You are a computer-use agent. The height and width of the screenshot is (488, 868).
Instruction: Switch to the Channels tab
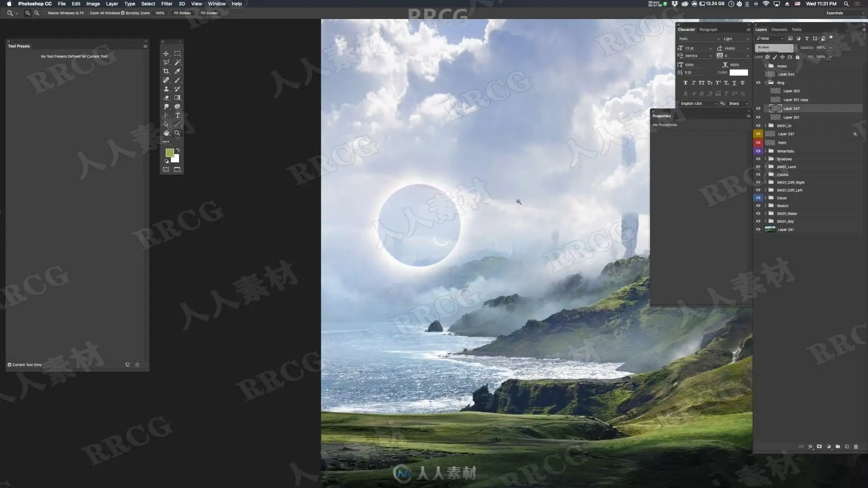coord(779,29)
